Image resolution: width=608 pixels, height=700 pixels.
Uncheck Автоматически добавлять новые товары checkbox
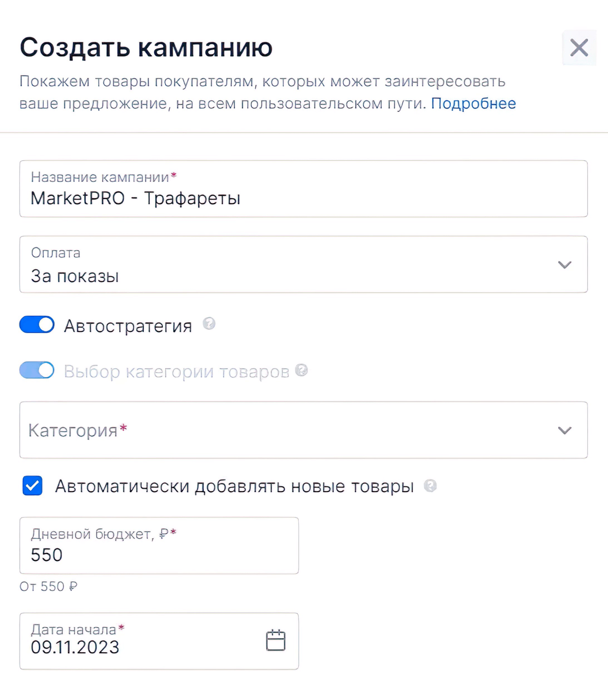tap(33, 486)
